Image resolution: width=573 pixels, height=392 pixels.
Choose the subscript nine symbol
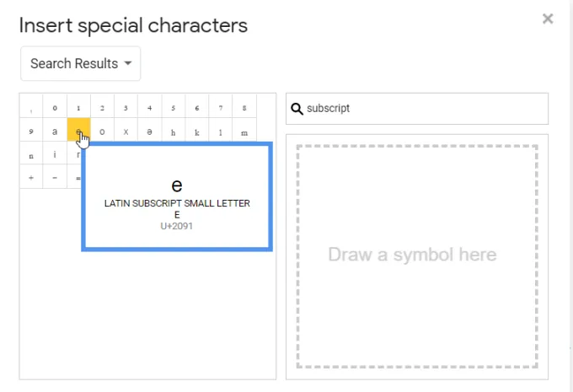31,132
